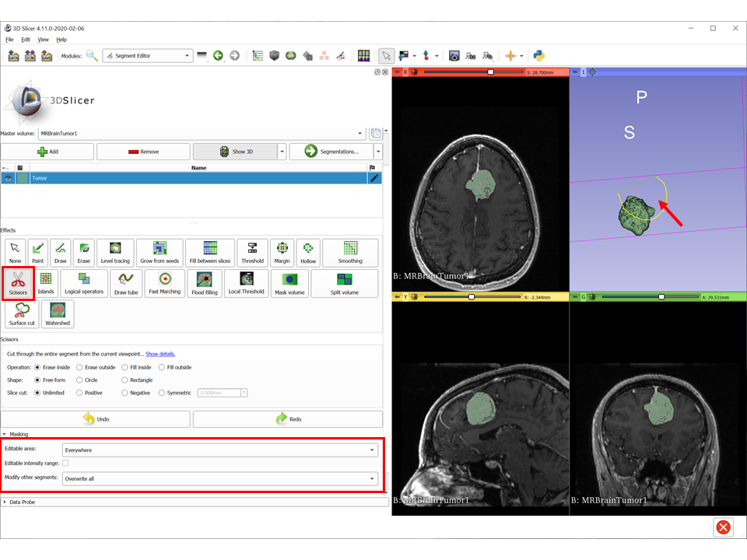
Task: Click the Load DICOM data toolbar icon
Action: click(x=30, y=56)
